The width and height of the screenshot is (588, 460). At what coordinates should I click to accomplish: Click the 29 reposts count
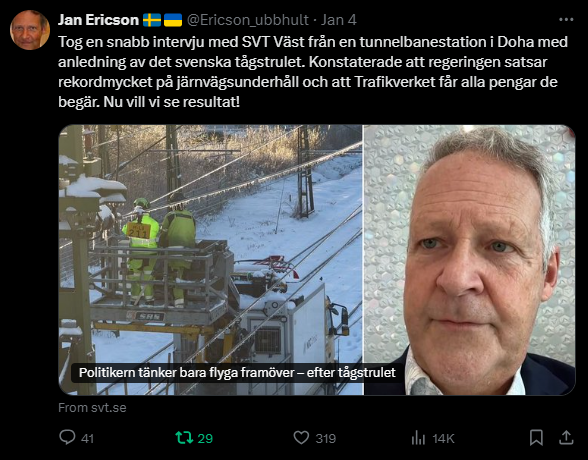[x=205, y=438]
